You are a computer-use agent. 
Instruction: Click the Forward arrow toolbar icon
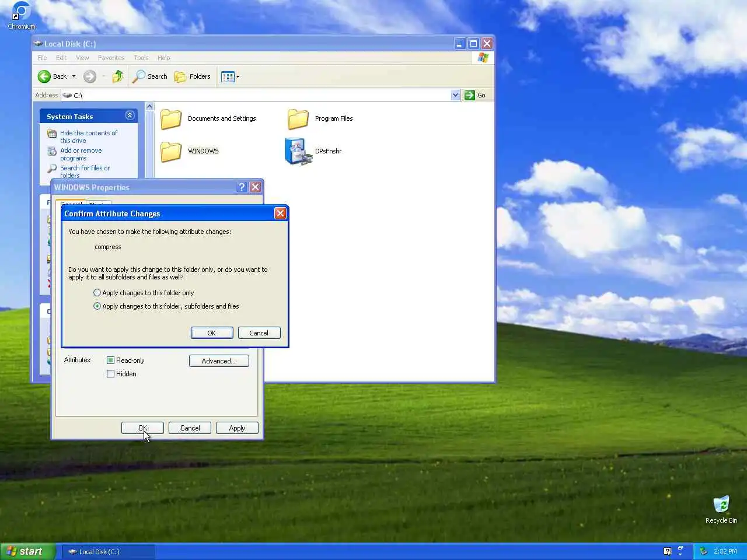90,76
